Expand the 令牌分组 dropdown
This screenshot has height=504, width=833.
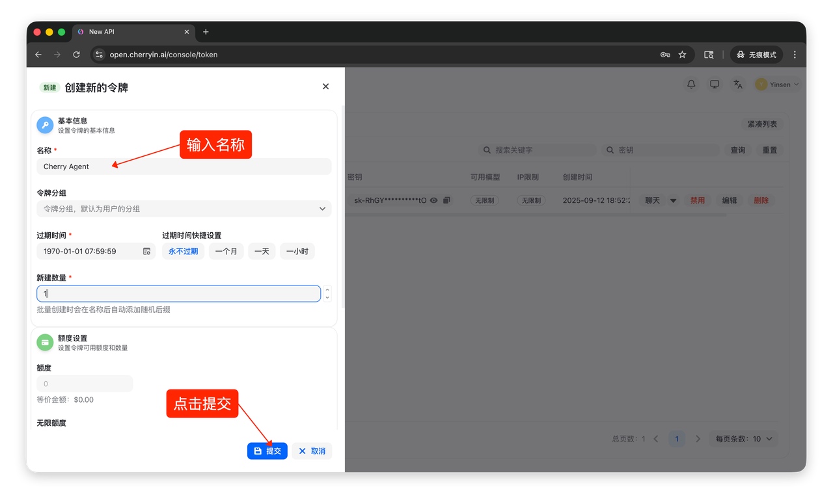322,209
